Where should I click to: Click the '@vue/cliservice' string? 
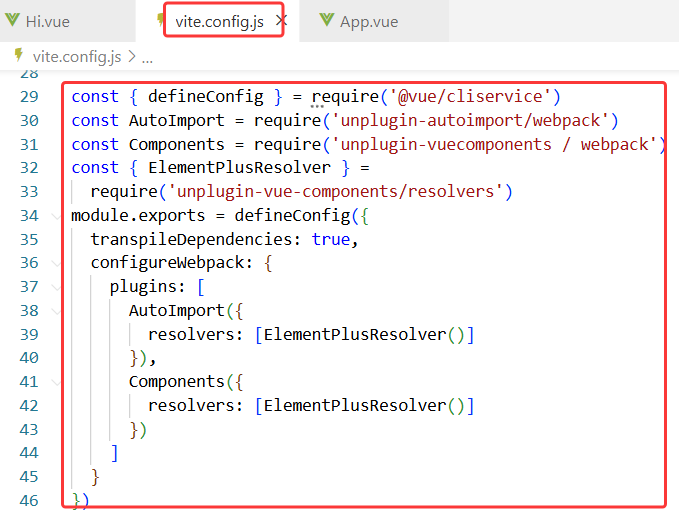[470, 97]
